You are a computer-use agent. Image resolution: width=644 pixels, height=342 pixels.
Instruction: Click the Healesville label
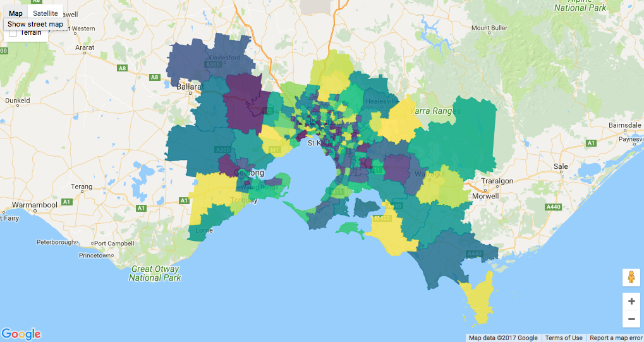[382, 101]
